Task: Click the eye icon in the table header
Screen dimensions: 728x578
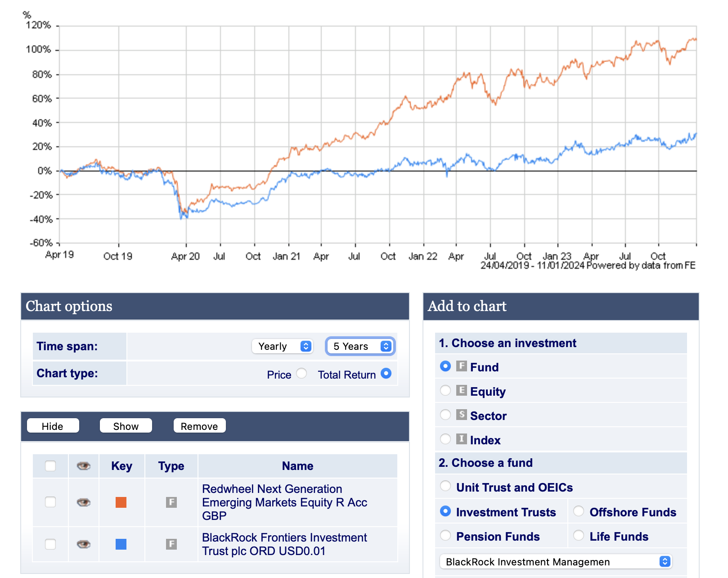Action: (84, 466)
